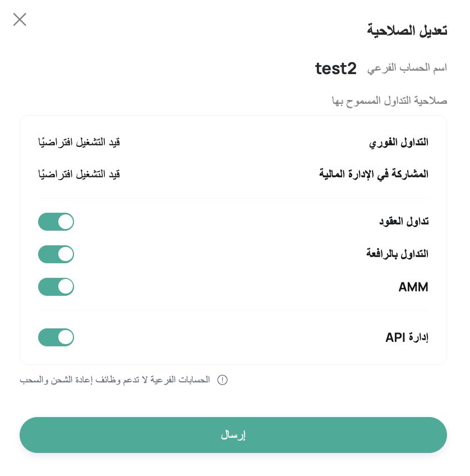The height and width of the screenshot is (476, 470).
Task: Toggle the AMM permission switch
Action: tap(56, 287)
